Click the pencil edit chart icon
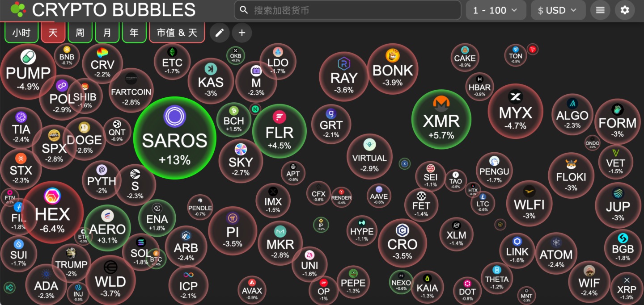The height and width of the screenshot is (305, 644). click(x=220, y=33)
